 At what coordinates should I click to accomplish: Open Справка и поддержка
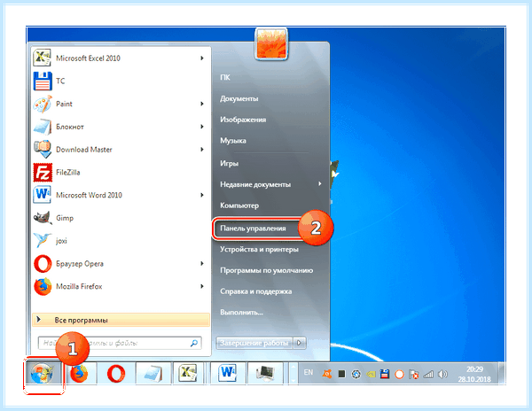pos(256,291)
